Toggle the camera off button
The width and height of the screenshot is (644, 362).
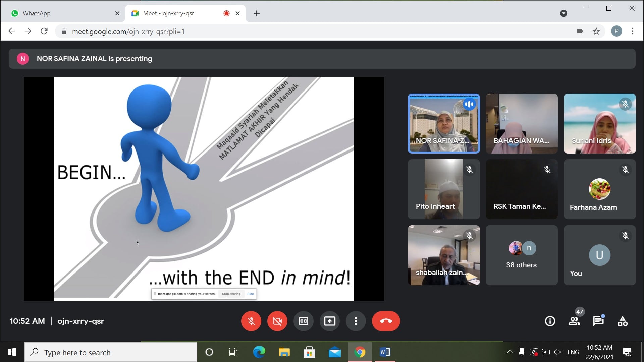click(x=277, y=321)
